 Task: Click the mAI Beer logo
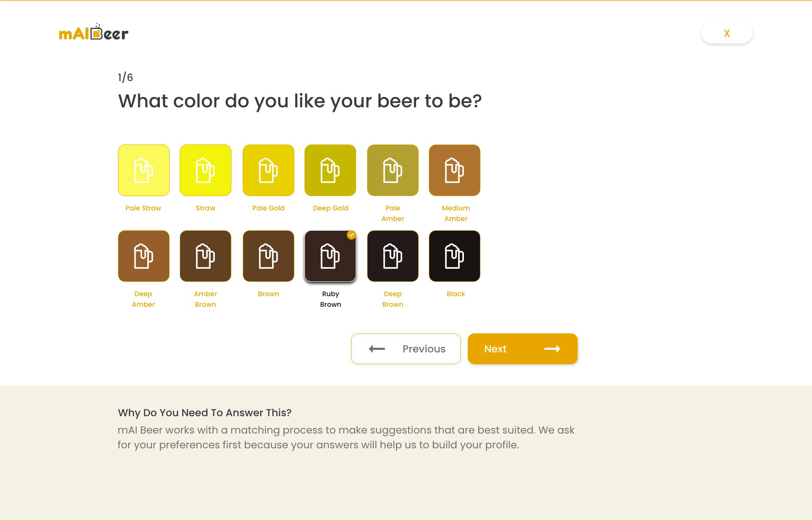tap(93, 32)
